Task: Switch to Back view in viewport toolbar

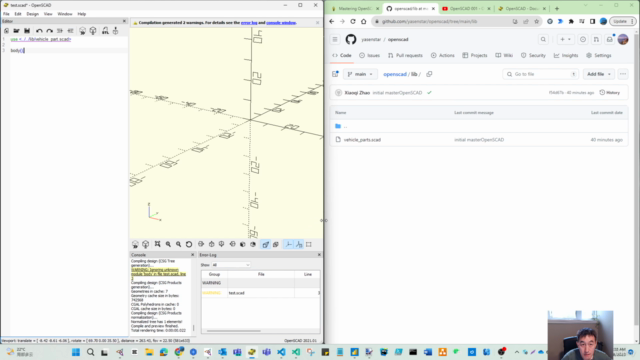Action: point(253,244)
